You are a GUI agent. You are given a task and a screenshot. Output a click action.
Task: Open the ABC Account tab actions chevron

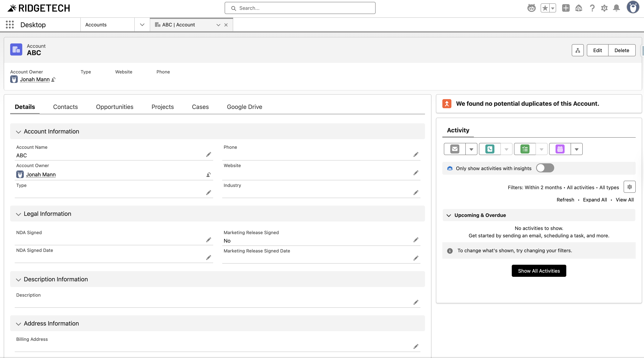pos(218,25)
